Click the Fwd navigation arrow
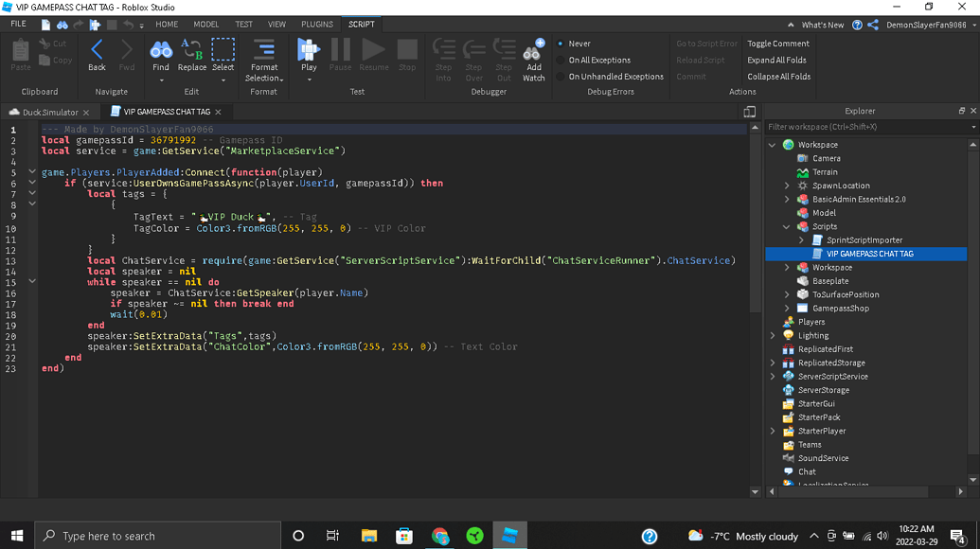Image resolution: width=980 pixels, height=549 pixels. click(126, 49)
